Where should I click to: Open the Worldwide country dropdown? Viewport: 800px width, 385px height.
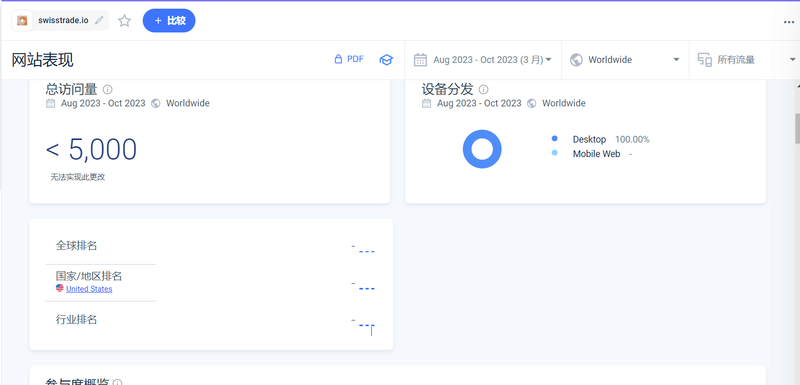[625, 60]
